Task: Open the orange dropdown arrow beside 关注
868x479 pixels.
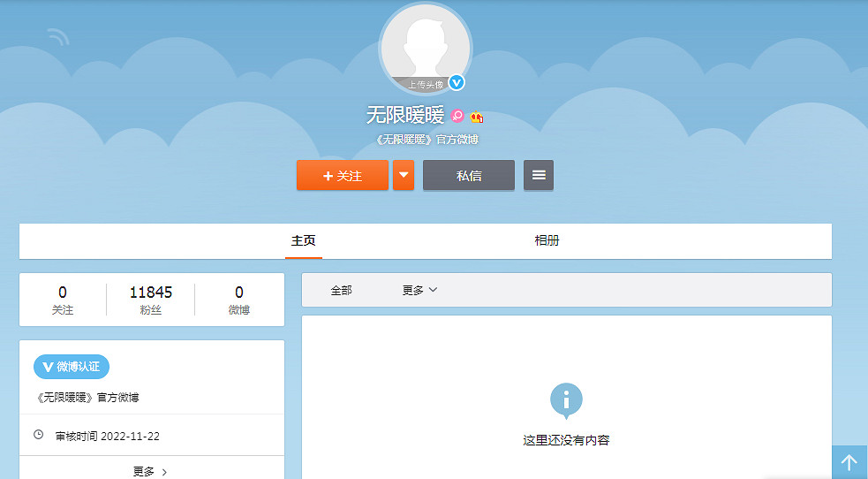Action: [x=404, y=175]
